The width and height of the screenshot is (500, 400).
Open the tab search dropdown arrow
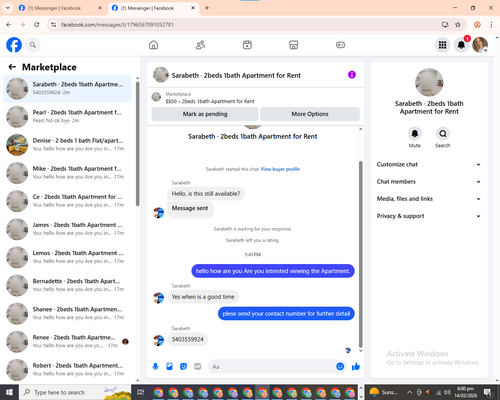[x=7, y=8]
